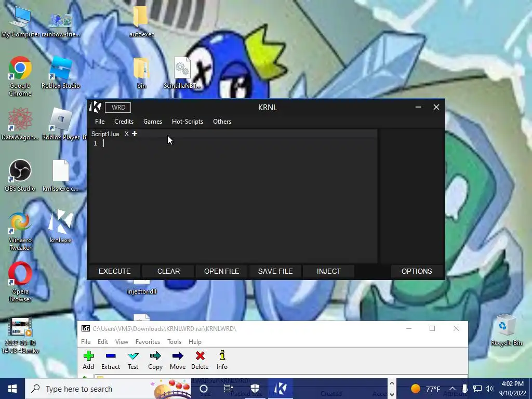Click the network tray icon
532x399 pixels.
(x=477, y=389)
